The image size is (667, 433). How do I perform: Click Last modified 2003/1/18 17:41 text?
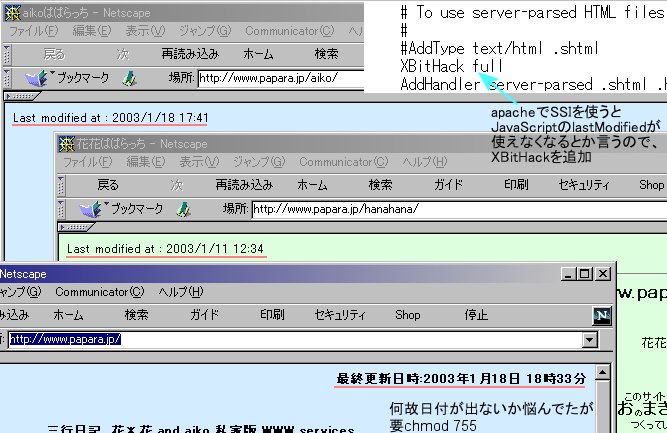[111, 118]
